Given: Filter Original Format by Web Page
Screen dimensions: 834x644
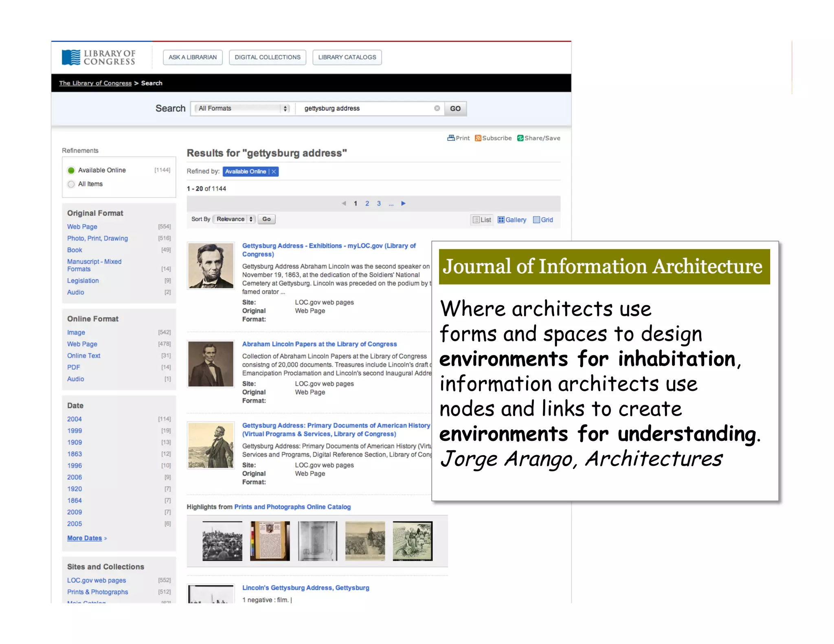Looking at the screenshot, I should click(82, 227).
